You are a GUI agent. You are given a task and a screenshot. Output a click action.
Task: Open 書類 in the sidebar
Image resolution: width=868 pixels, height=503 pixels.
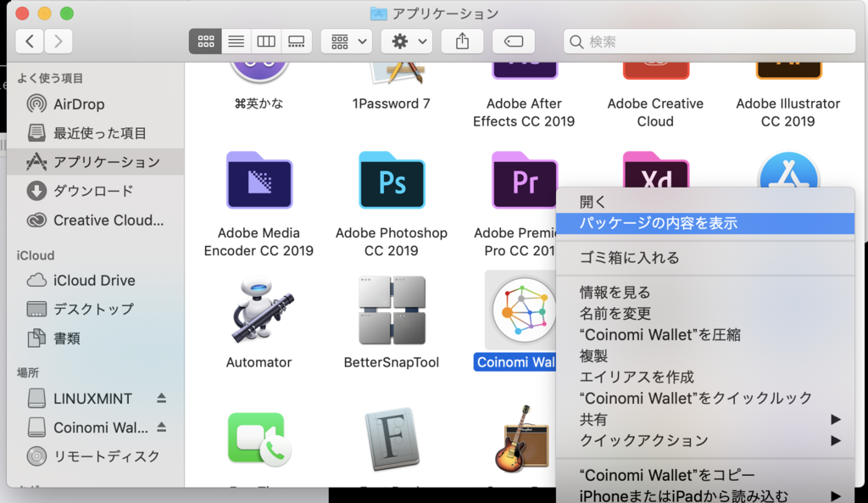click(95, 338)
